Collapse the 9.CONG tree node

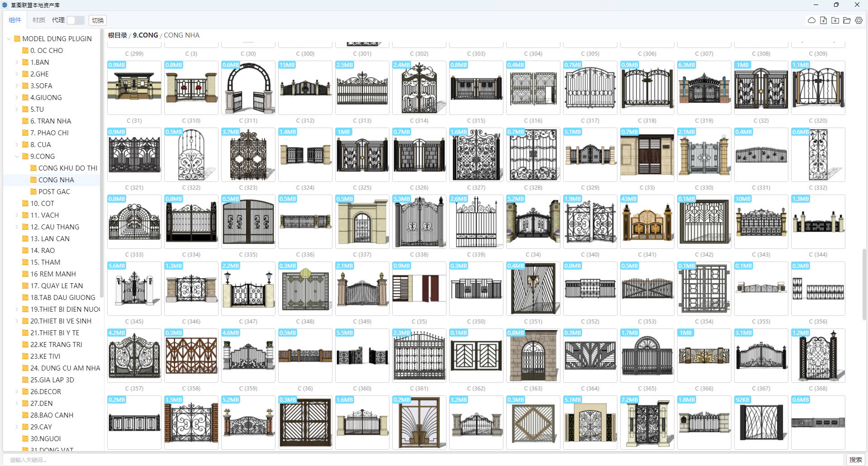17,156
